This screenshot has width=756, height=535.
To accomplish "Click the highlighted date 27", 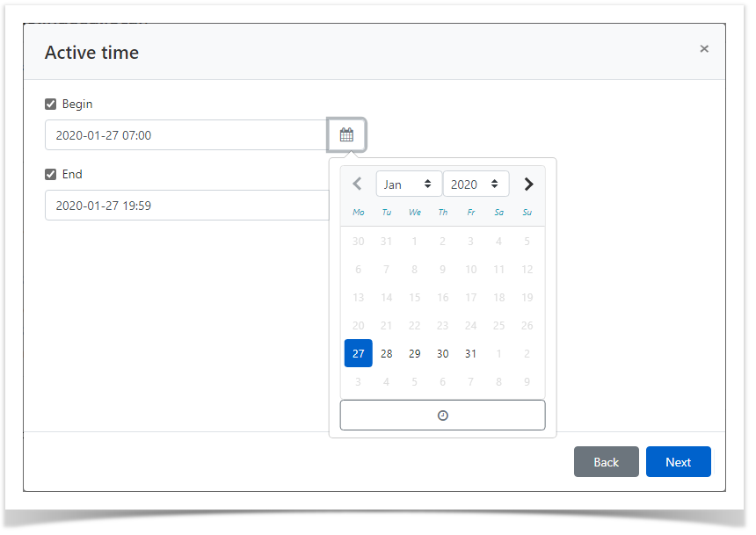I will point(358,353).
